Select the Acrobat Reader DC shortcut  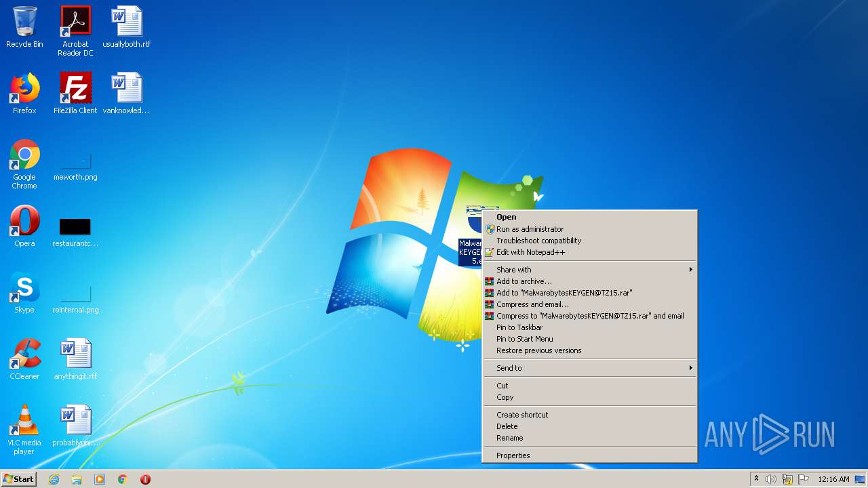(x=75, y=31)
